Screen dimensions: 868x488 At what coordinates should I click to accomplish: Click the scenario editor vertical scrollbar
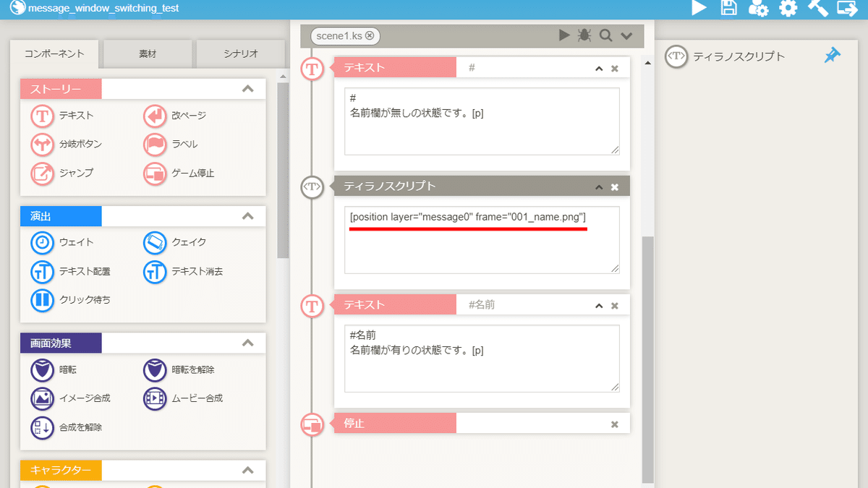648,359
